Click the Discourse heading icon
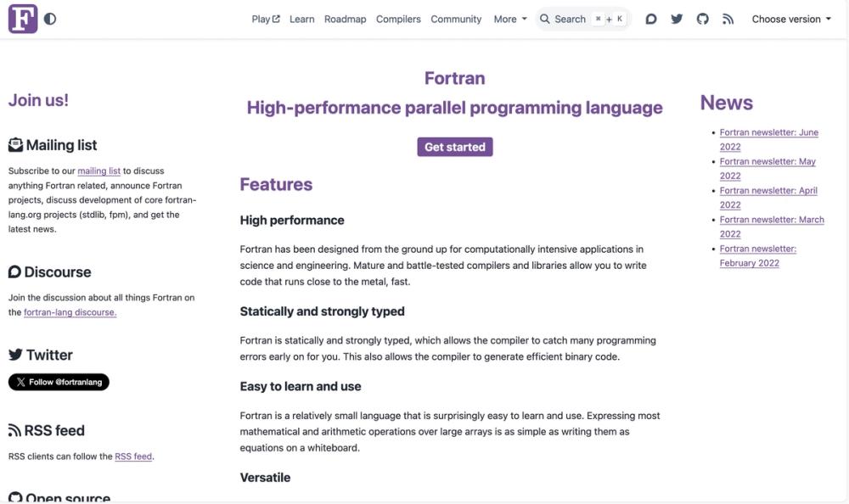This screenshot has width=849, height=504. (14, 272)
